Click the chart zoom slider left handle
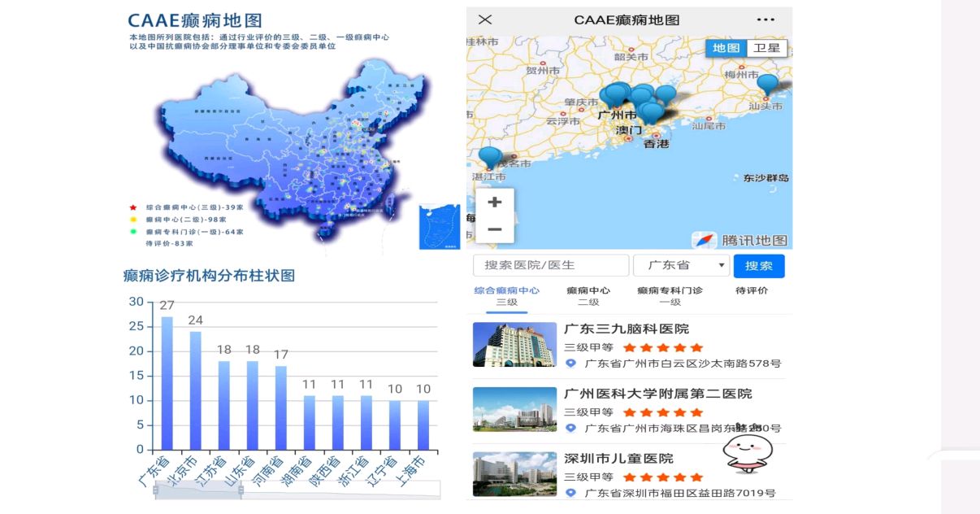This screenshot has width=980, height=514. point(155,490)
